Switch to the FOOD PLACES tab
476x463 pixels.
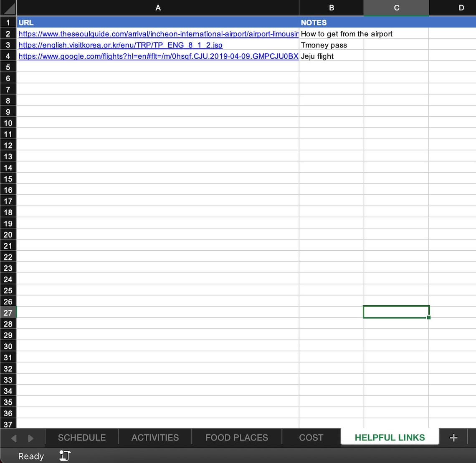(236, 437)
